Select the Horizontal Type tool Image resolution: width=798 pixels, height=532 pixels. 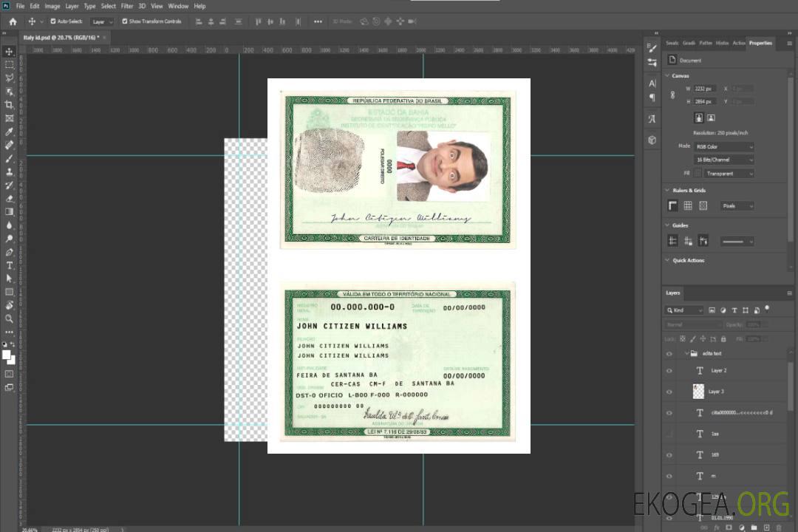[9, 265]
